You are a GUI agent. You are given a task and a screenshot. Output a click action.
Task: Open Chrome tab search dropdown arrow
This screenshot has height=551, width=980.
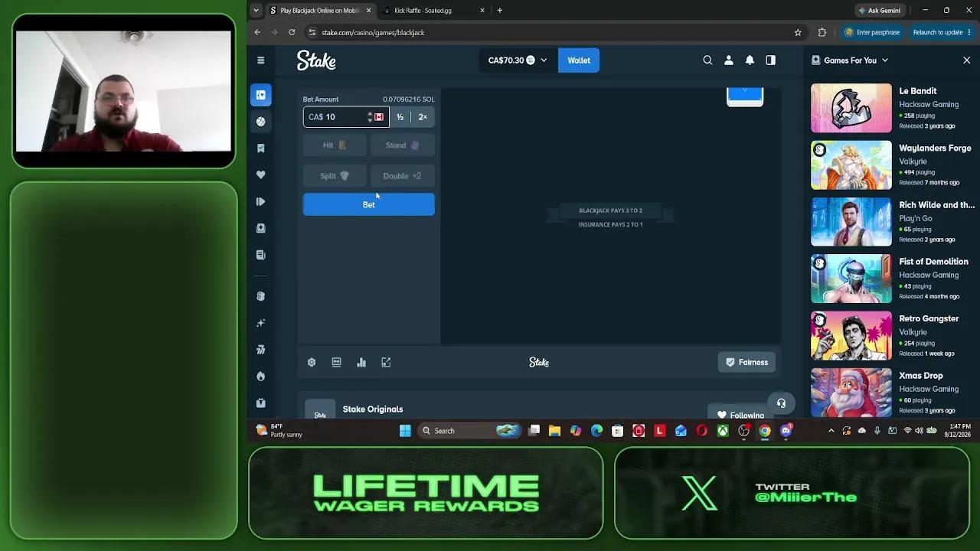[x=256, y=11]
